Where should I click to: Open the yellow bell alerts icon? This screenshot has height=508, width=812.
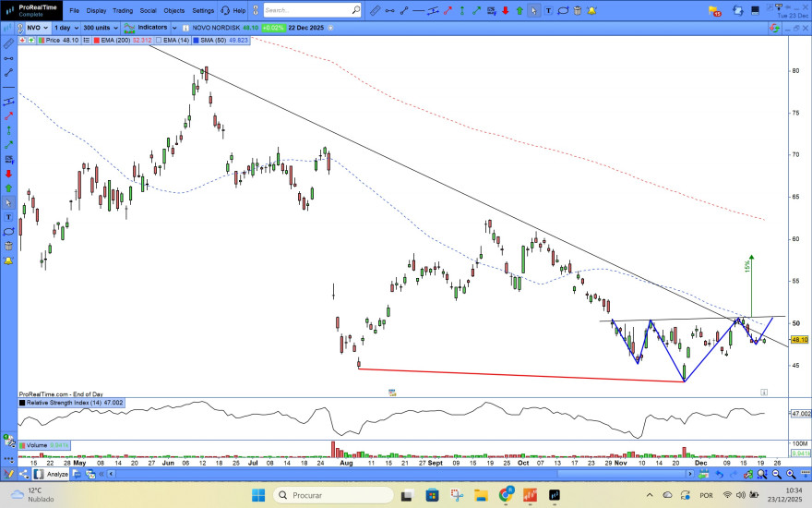coord(591,10)
